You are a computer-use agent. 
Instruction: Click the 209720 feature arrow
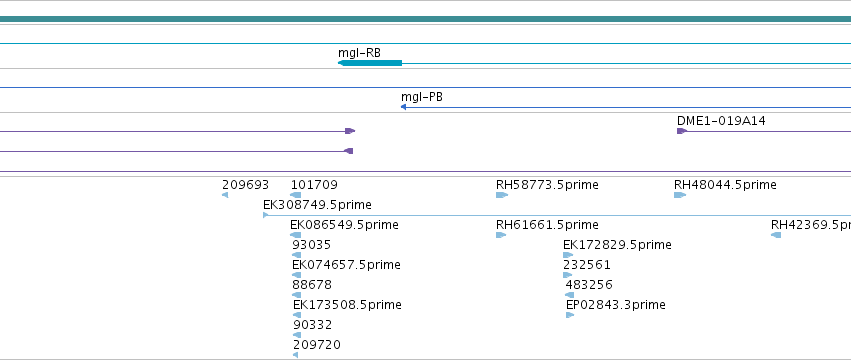pyautogui.click(x=295, y=355)
